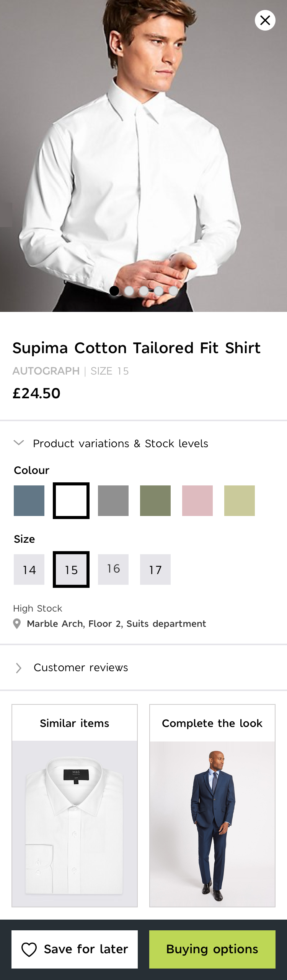
Task: Expand the Customer reviews section
Action: [143, 668]
